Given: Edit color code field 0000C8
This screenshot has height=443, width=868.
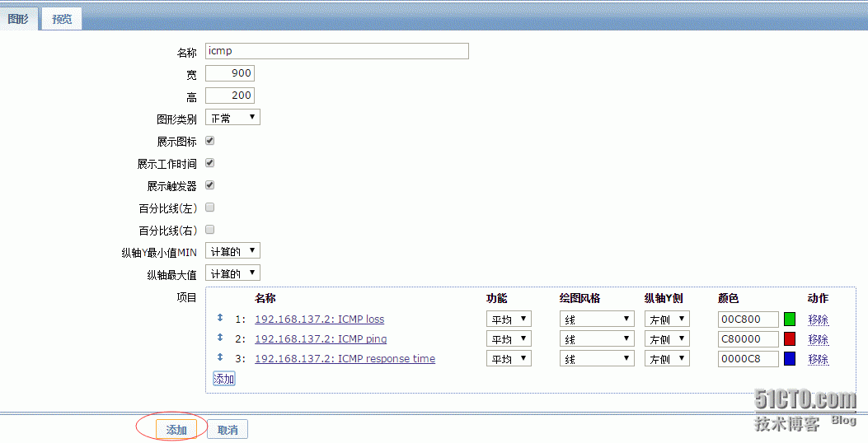Looking at the screenshot, I should (x=748, y=359).
